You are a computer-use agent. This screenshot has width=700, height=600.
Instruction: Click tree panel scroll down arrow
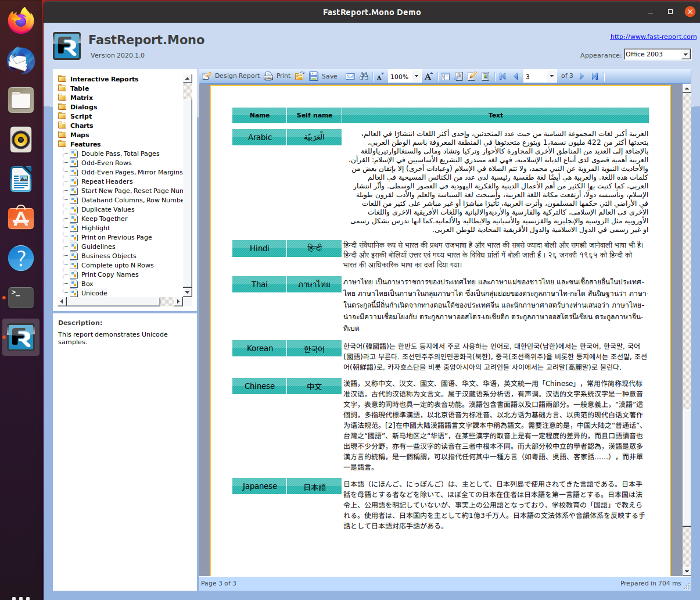pyautogui.click(x=187, y=292)
